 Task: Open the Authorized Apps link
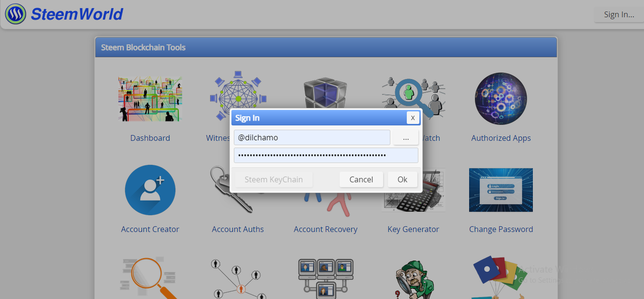[x=501, y=138]
